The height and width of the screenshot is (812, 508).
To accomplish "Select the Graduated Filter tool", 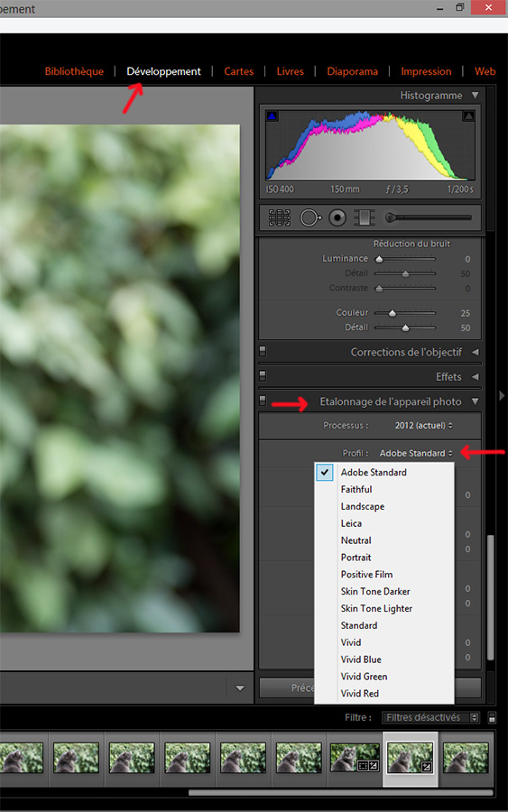I will click(x=365, y=217).
